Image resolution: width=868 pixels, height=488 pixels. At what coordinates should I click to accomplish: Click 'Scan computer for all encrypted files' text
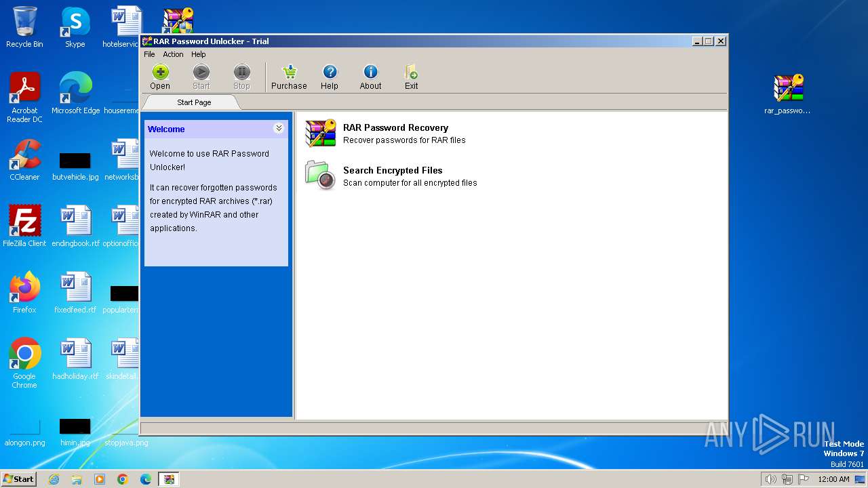[x=410, y=183]
